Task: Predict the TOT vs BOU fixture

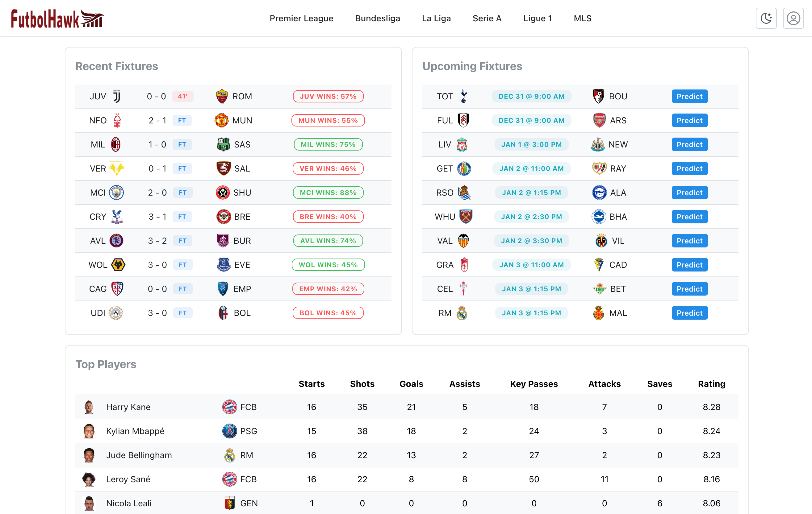Action: pyautogui.click(x=689, y=96)
